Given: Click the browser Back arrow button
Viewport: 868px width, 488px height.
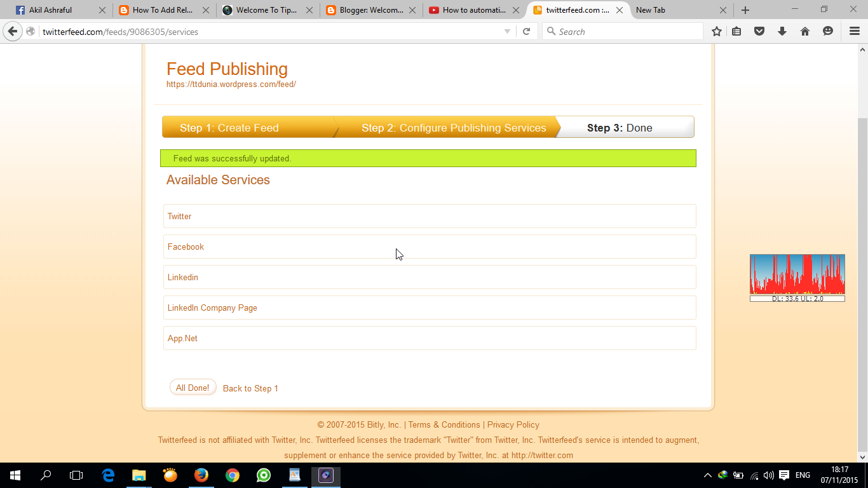Looking at the screenshot, I should point(12,31).
